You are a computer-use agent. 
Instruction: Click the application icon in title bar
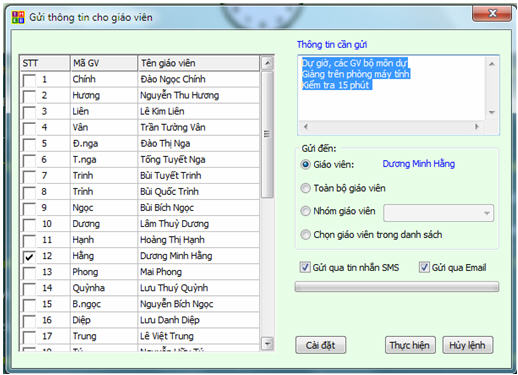18,17
